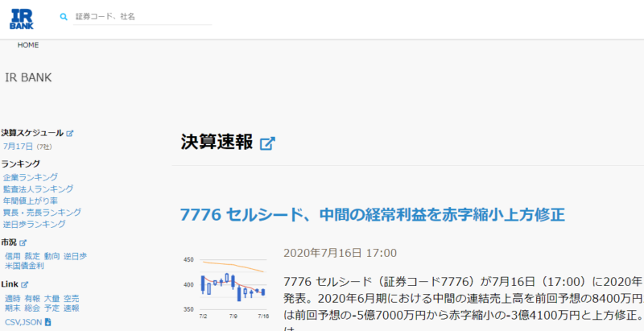Open the external link icon beside 市況
This screenshot has width=644, height=331.
[23, 242]
